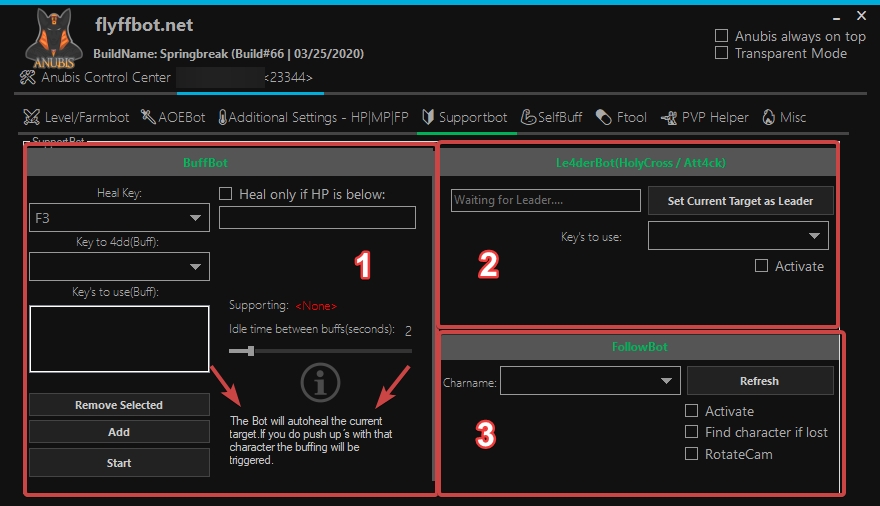Click the AOEBot tab icon

click(148, 118)
